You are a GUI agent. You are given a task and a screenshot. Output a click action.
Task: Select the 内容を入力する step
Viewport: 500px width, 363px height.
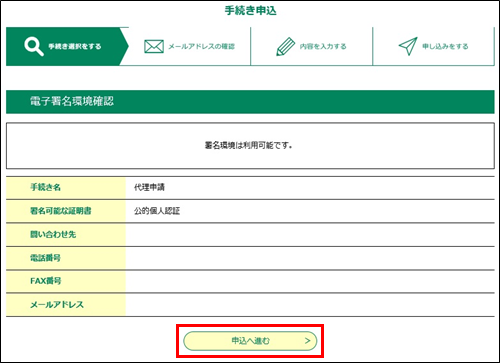311,46
